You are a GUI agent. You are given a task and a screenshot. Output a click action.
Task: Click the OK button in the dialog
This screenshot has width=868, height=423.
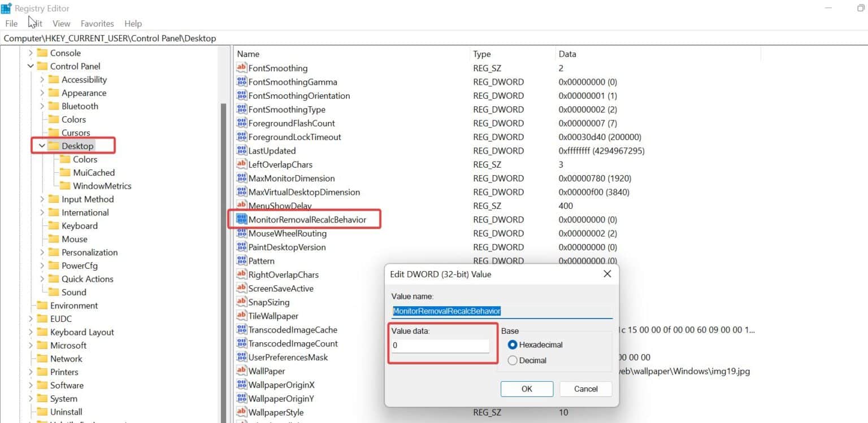(526, 389)
